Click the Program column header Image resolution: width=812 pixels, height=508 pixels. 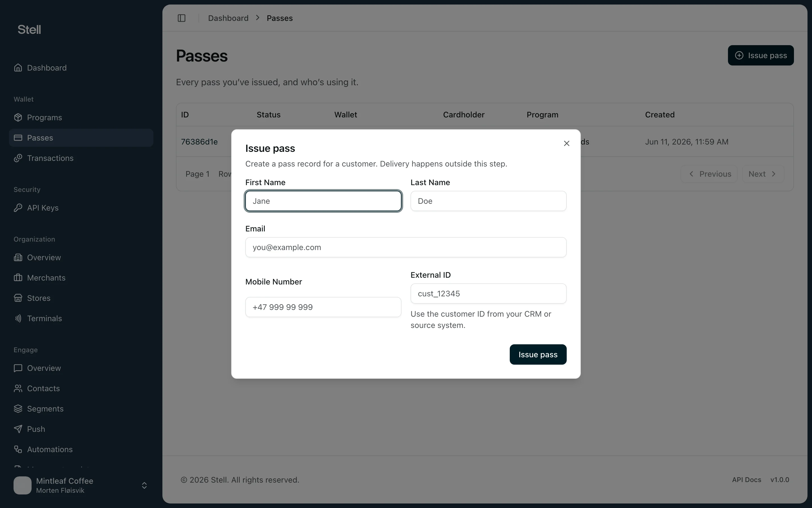[x=542, y=115]
